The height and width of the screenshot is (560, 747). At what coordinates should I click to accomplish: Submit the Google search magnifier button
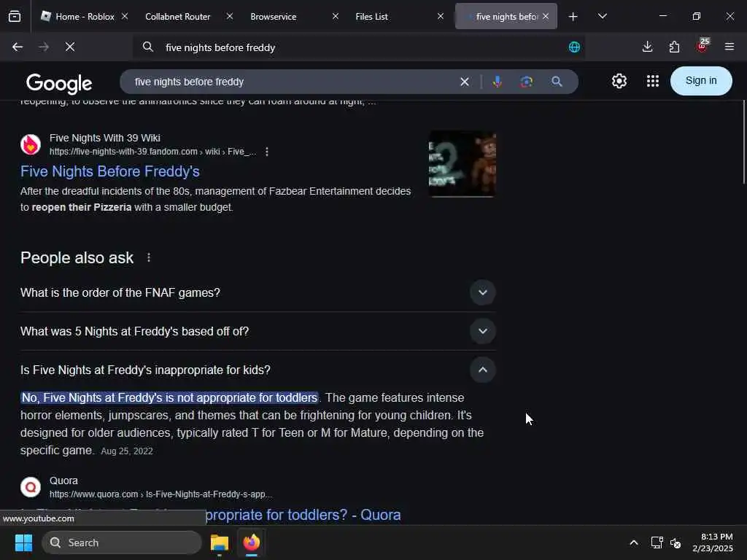[x=557, y=82]
